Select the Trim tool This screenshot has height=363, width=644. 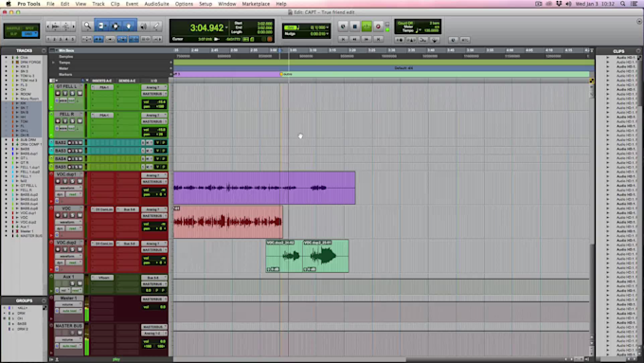[x=101, y=26]
